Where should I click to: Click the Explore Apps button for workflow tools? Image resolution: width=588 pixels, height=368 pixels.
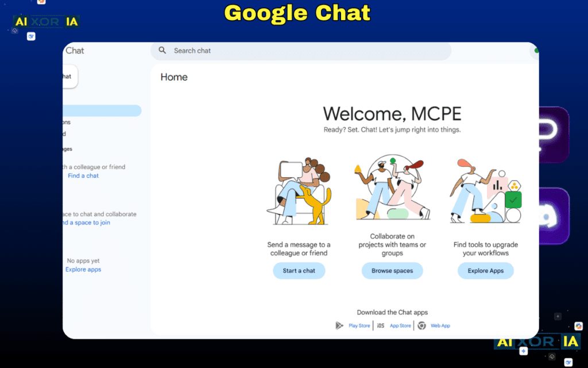pyautogui.click(x=485, y=271)
